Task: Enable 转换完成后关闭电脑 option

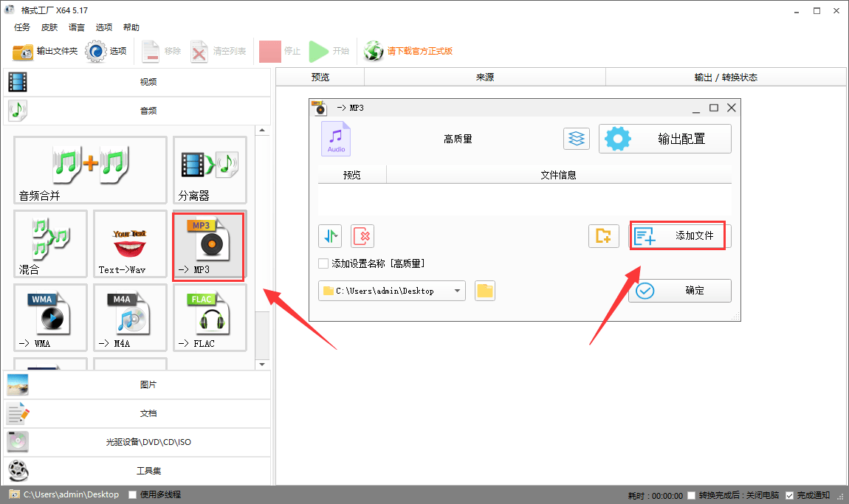Action: point(691,495)
